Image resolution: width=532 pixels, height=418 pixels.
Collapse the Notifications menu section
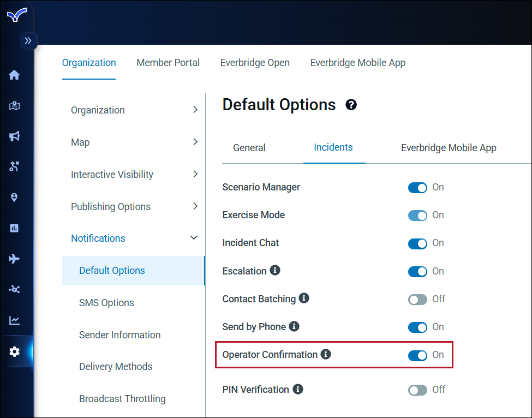[194, 238]
